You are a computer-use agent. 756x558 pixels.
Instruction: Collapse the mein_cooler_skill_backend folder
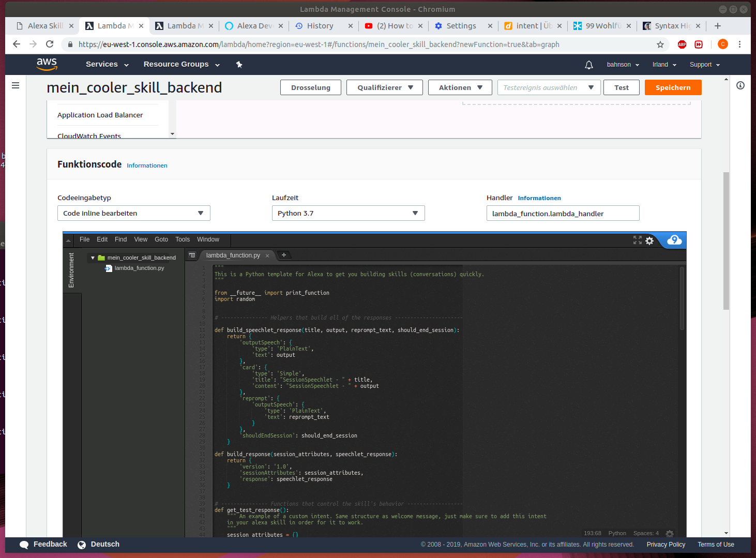coord(93,257)
